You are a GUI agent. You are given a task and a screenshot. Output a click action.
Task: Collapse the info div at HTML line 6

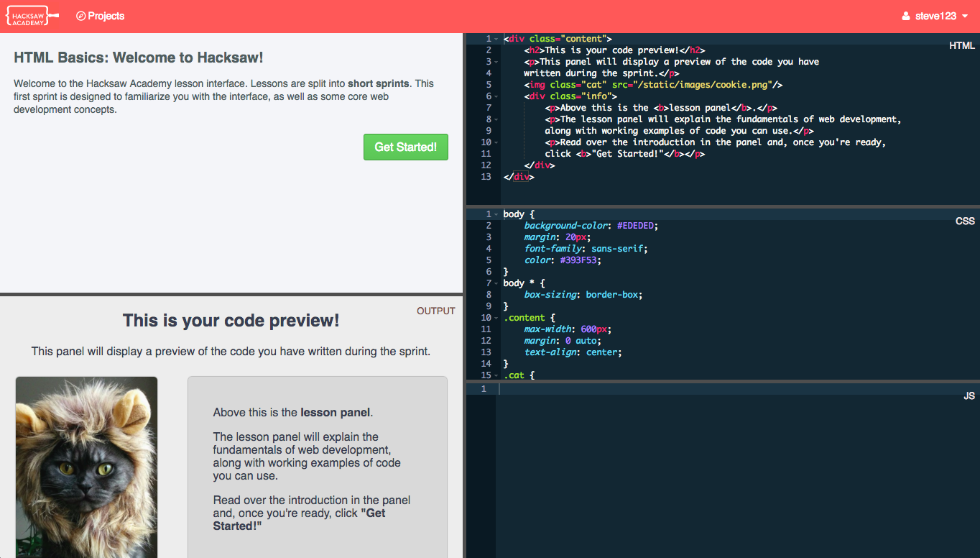[x=496, y=96]
